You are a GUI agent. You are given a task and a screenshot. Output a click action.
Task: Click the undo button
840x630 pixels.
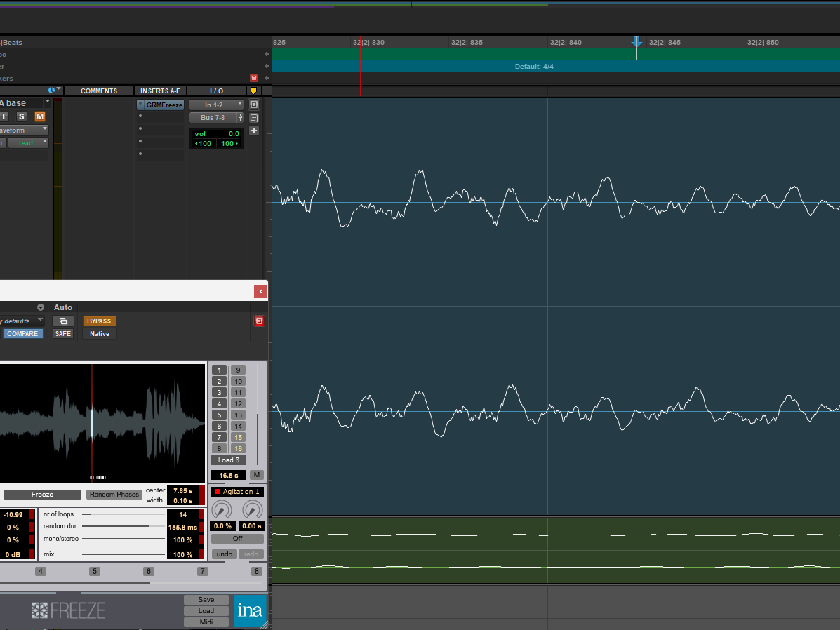coord(225,554)
